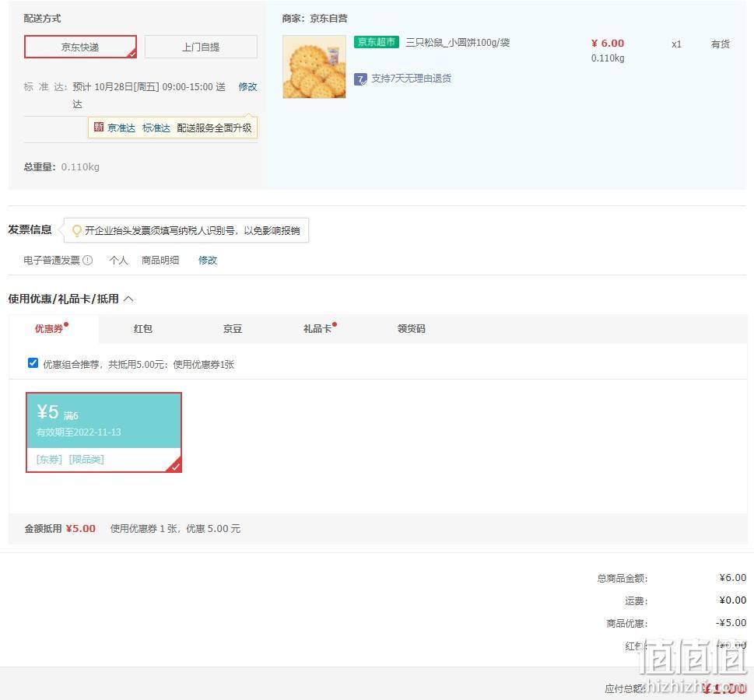Viewport: 754px width, 700px height.
Task: Click the 新 badge icon in delivery tooltip
Action: (99, 127)
